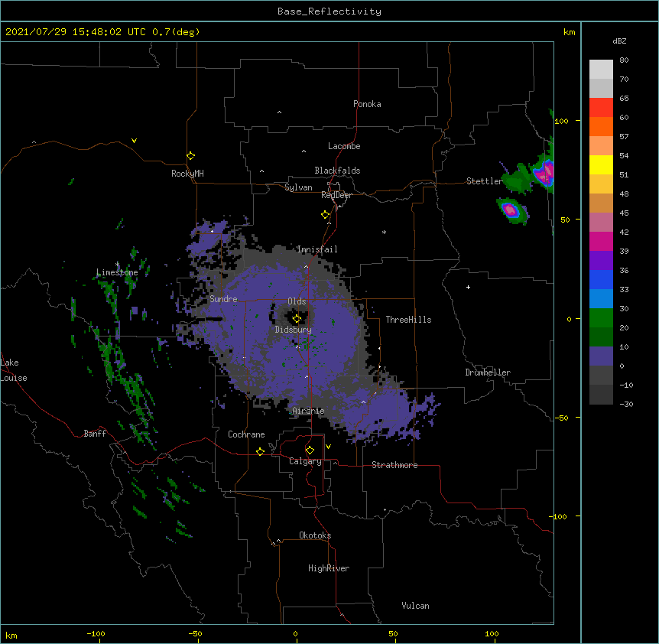This screenshot has width=659, height=644.
Task: Click the magenta storm cell south of Stettler
Action: (510, 209)
